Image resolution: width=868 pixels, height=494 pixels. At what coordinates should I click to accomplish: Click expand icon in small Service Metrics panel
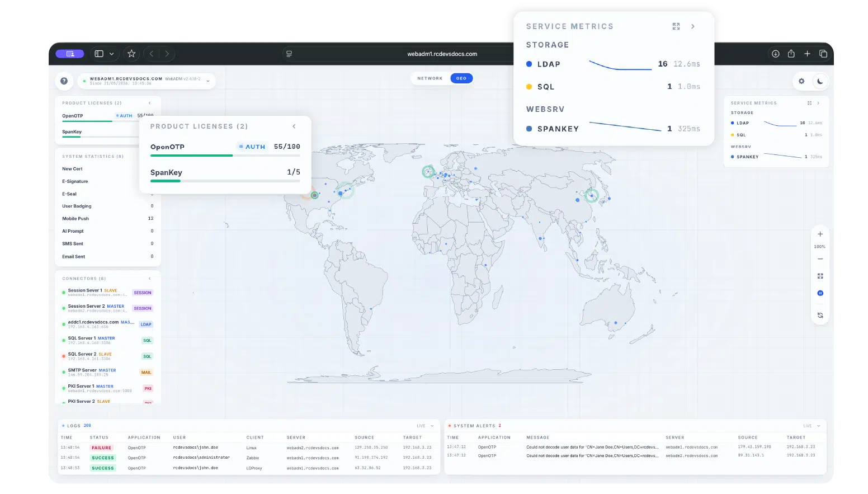point(809,103)
